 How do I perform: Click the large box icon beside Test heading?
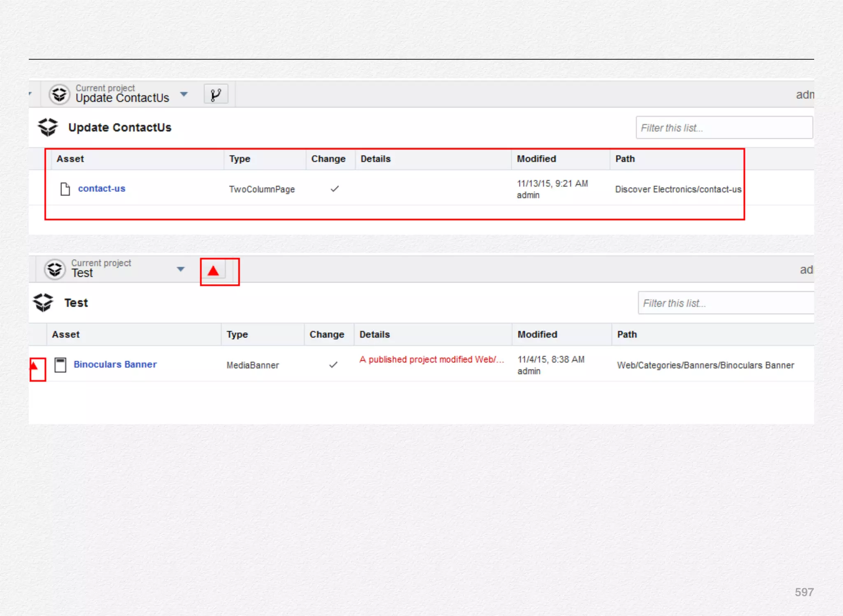click(43, 303)
